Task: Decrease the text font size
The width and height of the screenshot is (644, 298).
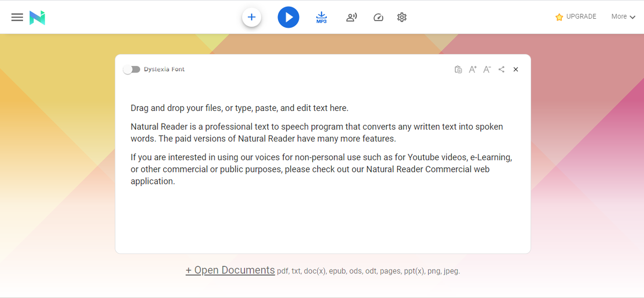Action: [x=487, y=69]
